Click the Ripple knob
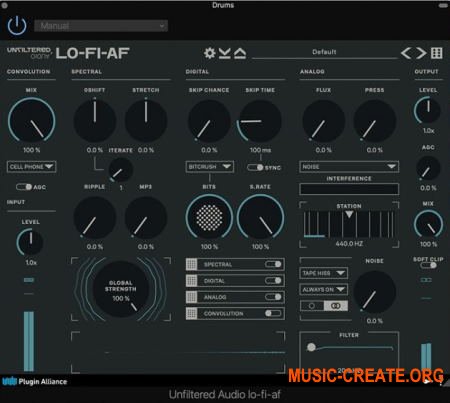 click(x=95, y=217)
